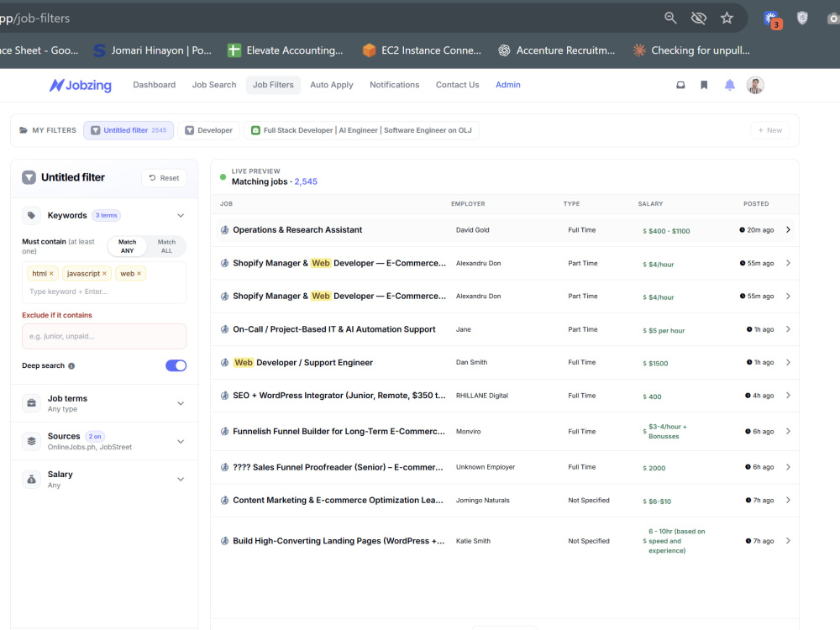The image size is (840, 630).
Task: Click the Sources layers icon
Action: tap(32, 441)
